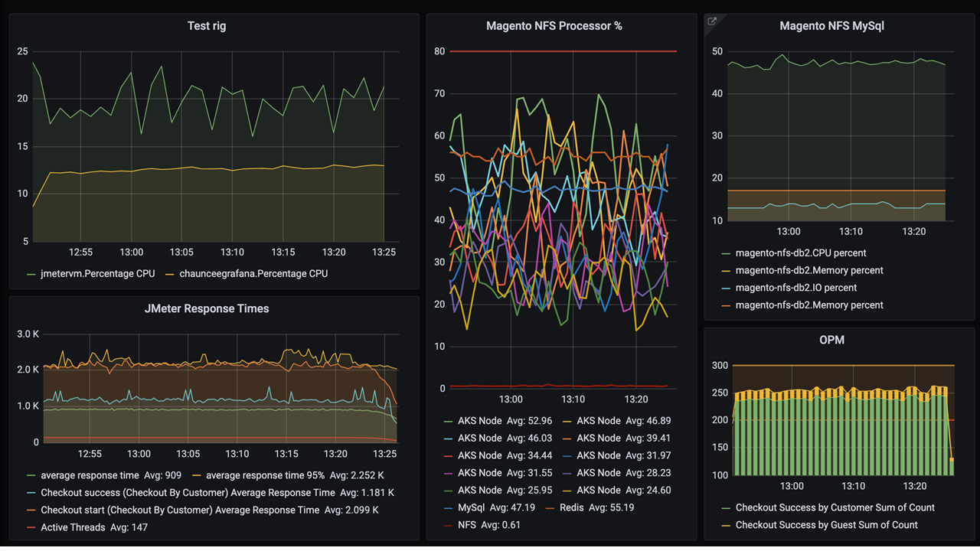The width and height of the screenshot is (980, 551).
Task: Open the Magento NFS MySql title menu
Action: pos(832,26)
